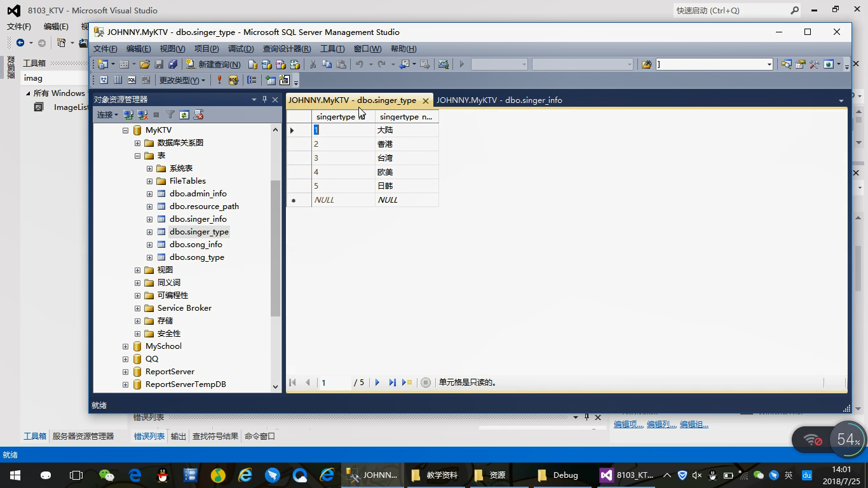Screen dimensions: 868x488
Task: Open the 更改类型(Y) dropdown
Action: pos(182,80)
